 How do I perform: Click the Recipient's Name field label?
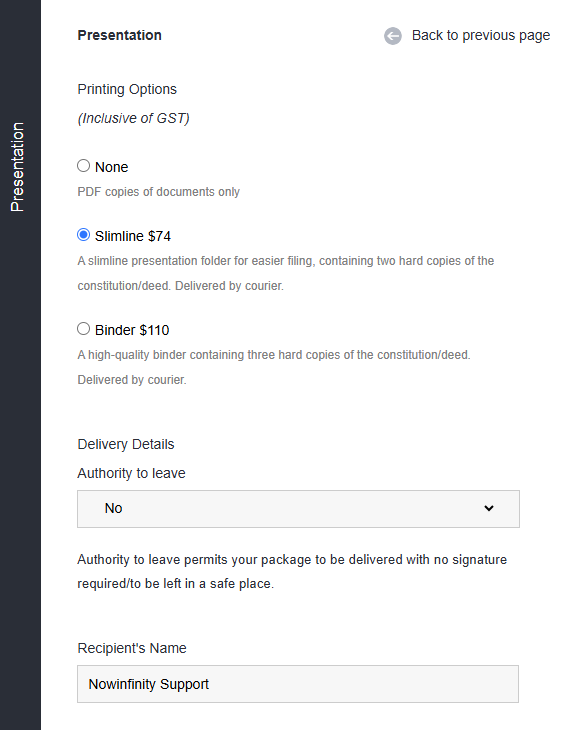tap(132, 648)
